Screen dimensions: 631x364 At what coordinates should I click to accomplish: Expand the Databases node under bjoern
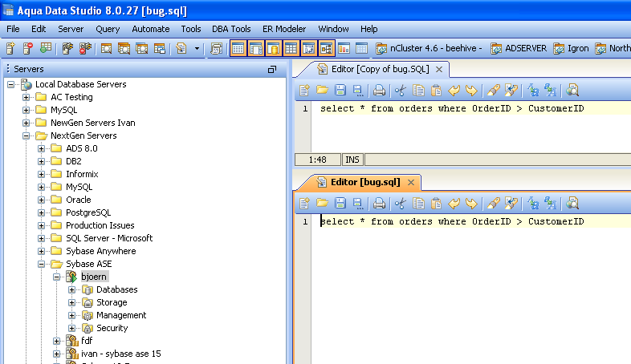[x=72, y=289]
